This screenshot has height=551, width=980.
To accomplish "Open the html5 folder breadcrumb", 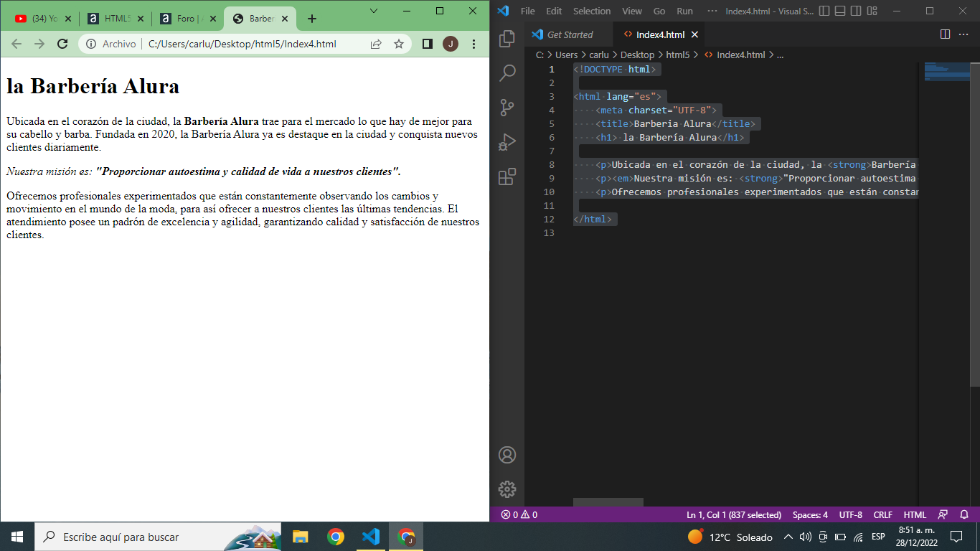I will click(677, 55).
